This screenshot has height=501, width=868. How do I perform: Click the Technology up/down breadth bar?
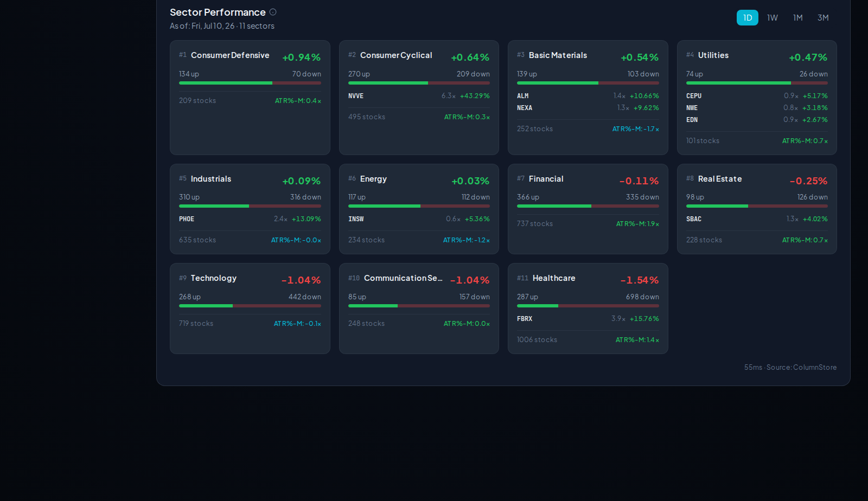pos(250,306)
